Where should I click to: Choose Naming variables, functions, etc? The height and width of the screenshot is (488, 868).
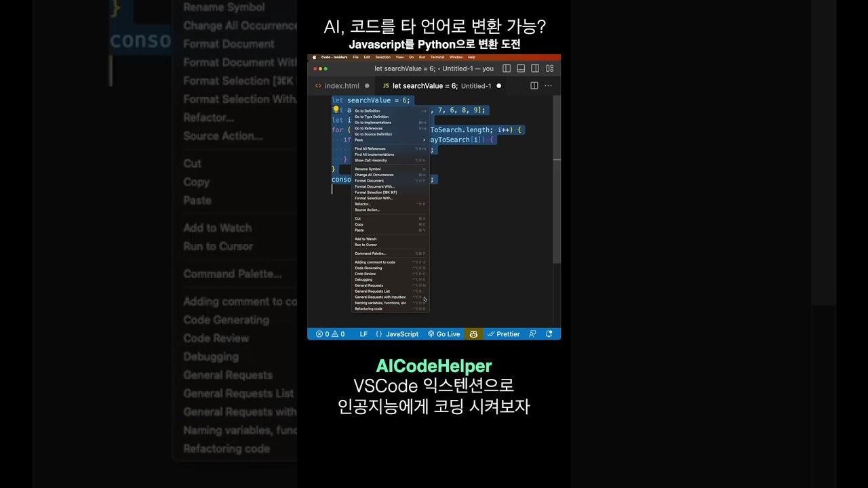(x=390, y=303)
